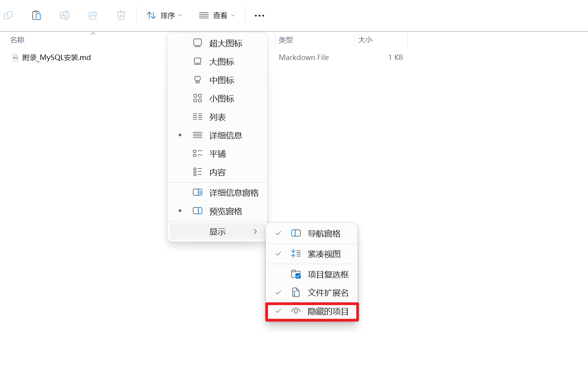The image size is (588, 375).
Task: Click the delete trash icon
Action: [121, 15]
